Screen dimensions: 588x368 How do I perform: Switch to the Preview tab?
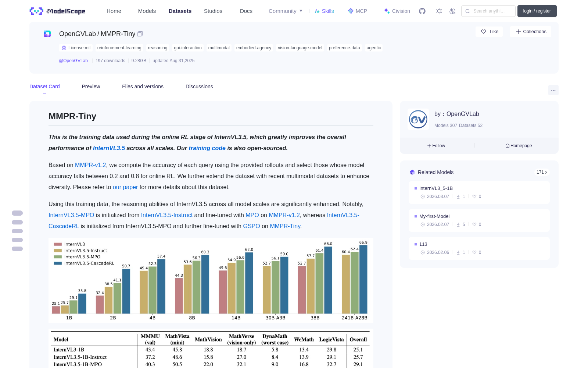[91, 86]
